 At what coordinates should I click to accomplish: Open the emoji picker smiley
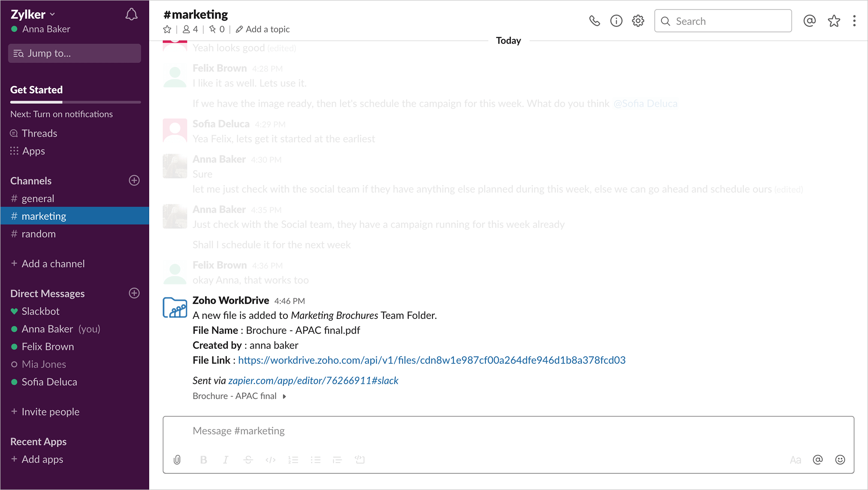840,460
